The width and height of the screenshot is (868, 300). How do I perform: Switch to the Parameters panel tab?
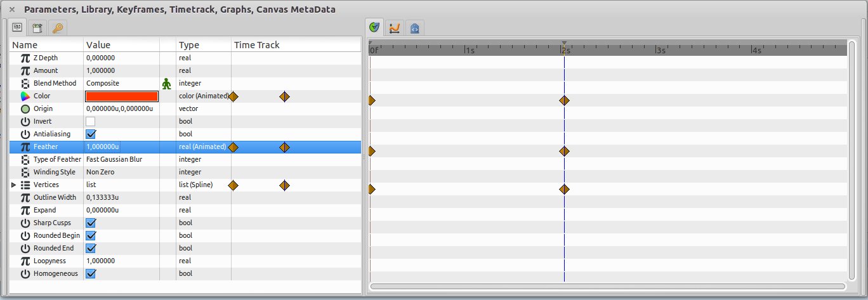tap(17, 28)
